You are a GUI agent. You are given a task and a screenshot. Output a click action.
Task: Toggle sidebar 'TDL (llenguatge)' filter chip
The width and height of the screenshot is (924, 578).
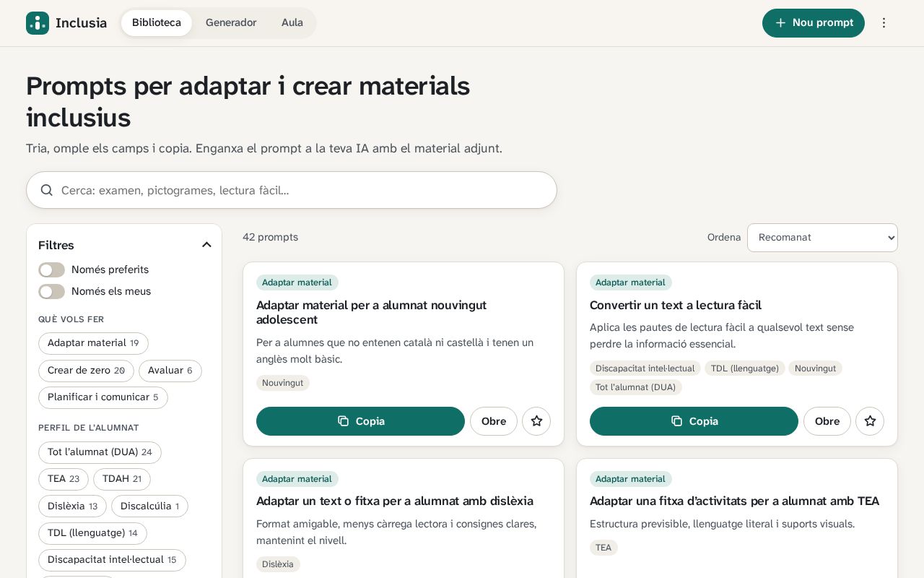pyautogui.click(x=92, y=533)
